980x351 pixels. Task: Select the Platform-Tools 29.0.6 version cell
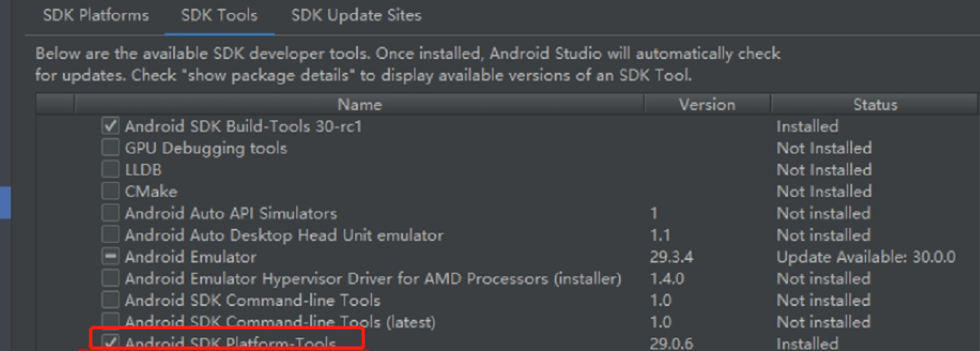[671, 344]
